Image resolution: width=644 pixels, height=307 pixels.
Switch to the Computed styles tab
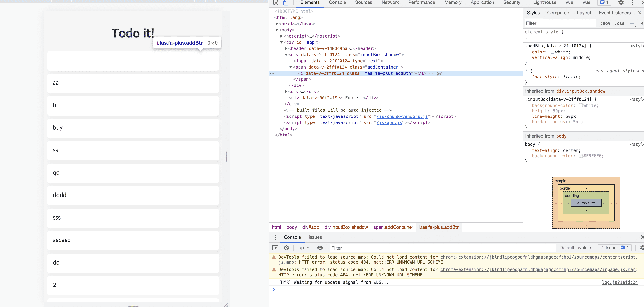pos(558,13)
